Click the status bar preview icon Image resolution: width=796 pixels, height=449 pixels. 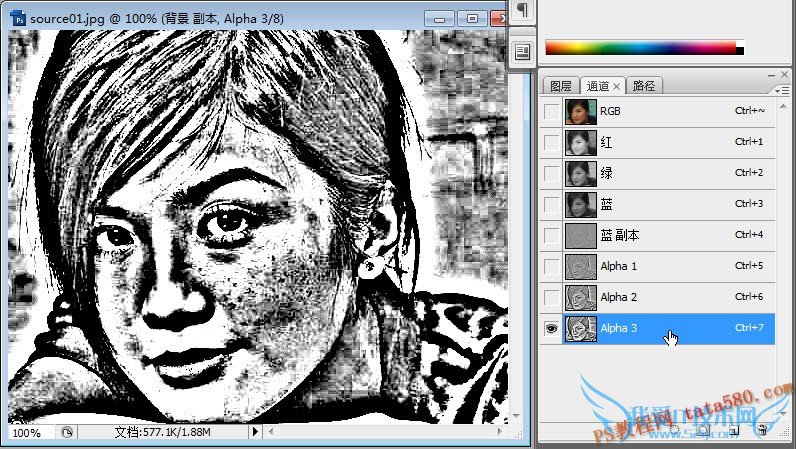(x=67, y=432)
